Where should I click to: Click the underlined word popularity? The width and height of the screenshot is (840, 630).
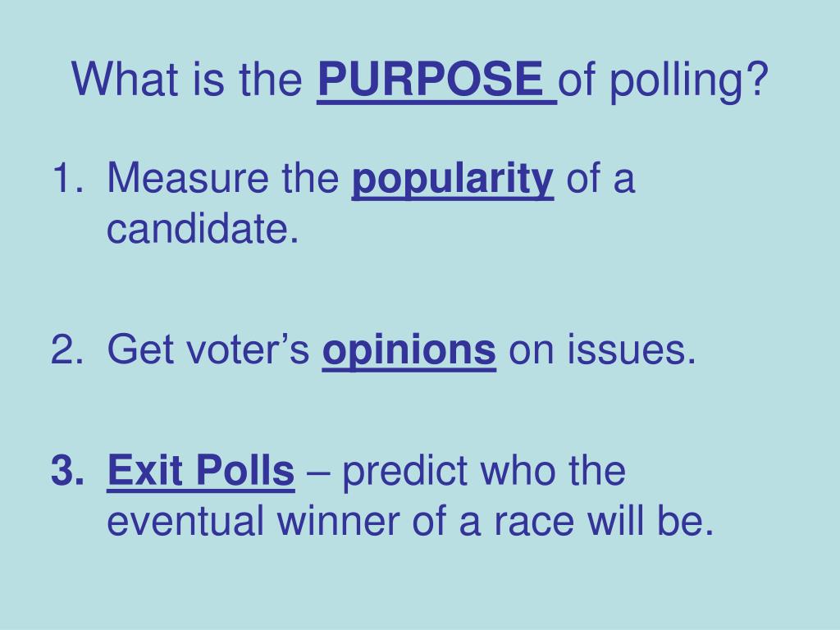point(453,180)
